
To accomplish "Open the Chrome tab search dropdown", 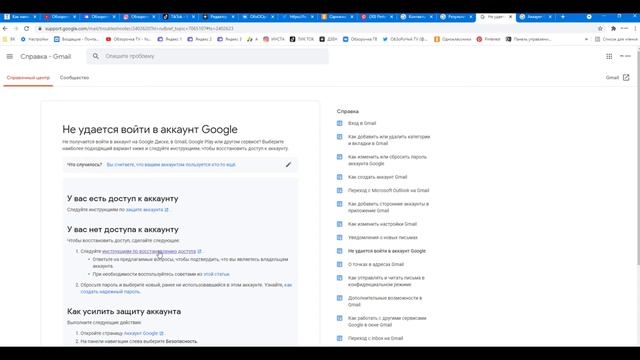I will pos(589,17).
